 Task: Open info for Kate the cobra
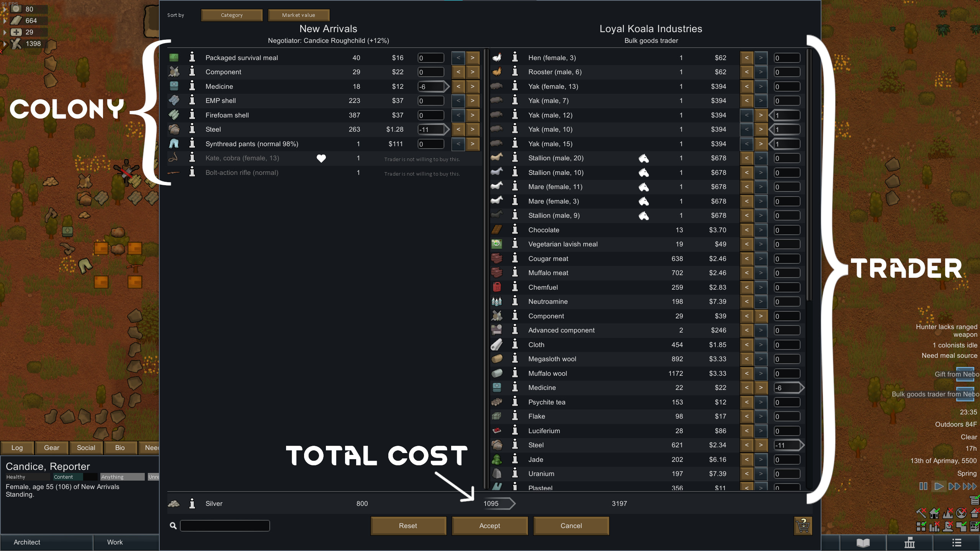[192, 158]
